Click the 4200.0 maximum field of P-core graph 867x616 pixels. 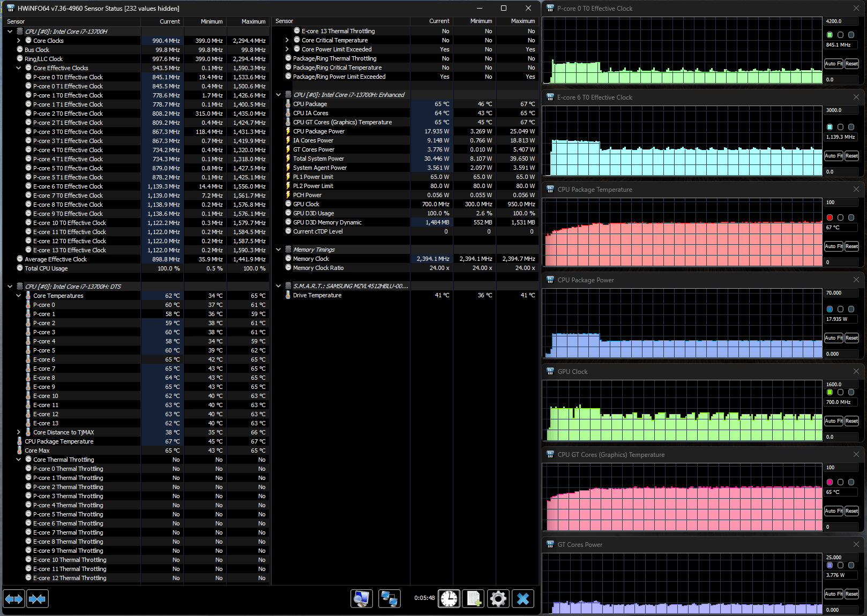click(840, 21)
